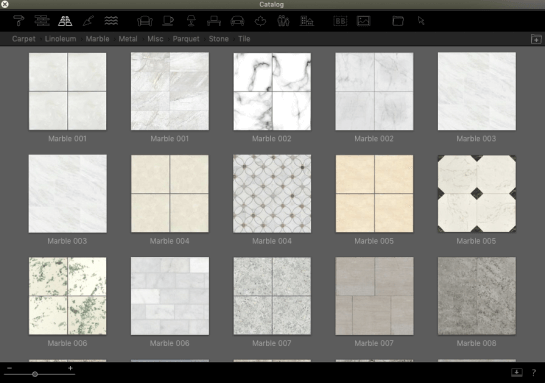Select Marble 003 thumbnail in top row

click(x=477, y=91)
